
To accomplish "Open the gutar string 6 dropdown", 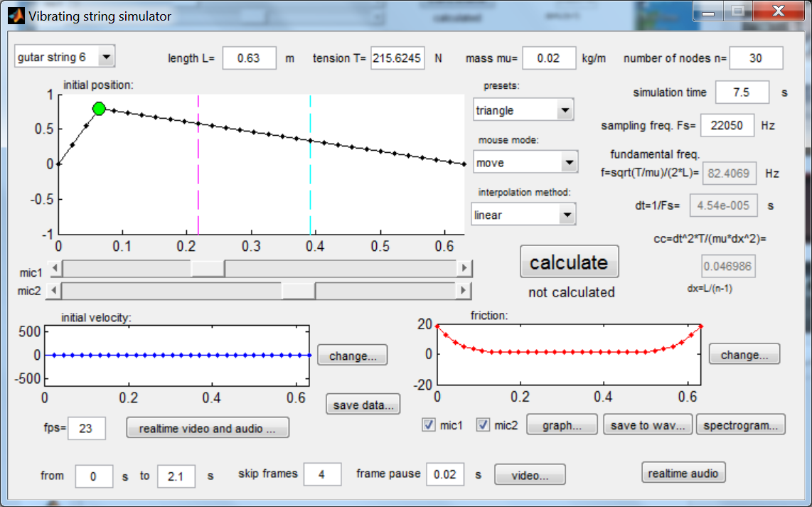I will point(65,57).
